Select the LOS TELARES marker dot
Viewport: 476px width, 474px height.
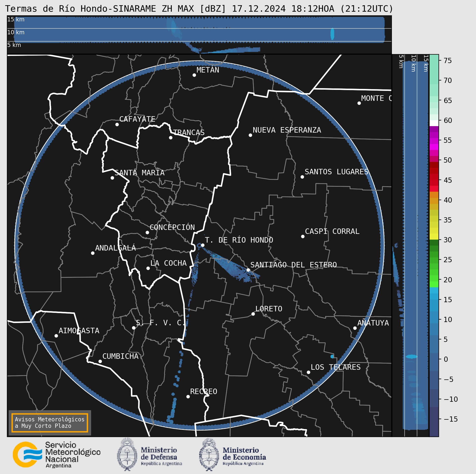click(308, 372)
